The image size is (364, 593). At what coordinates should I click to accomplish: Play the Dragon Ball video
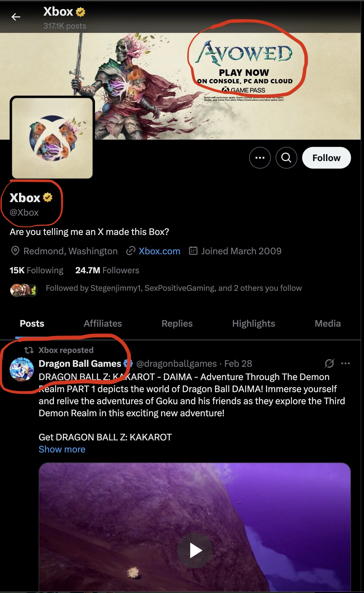pyautogui.click(x=195, y=550)
